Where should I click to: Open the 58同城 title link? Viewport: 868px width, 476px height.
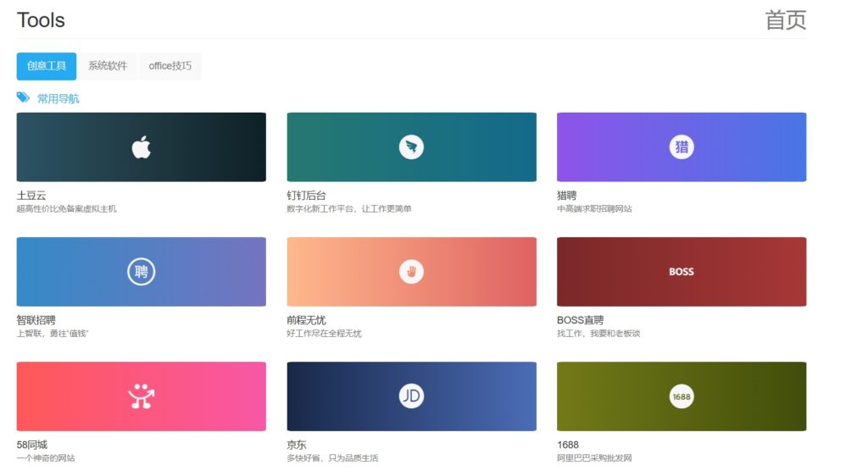pos(32,445)
